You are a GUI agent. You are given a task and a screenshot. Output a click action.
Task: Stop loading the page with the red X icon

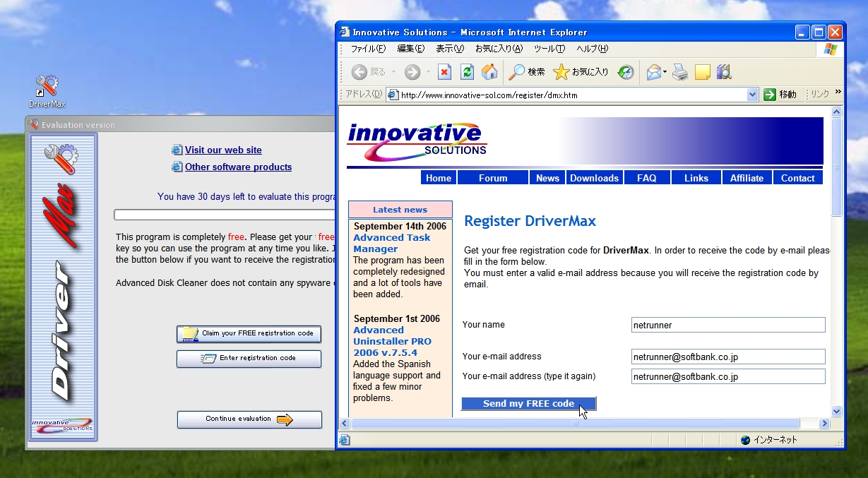coord(444,72)
